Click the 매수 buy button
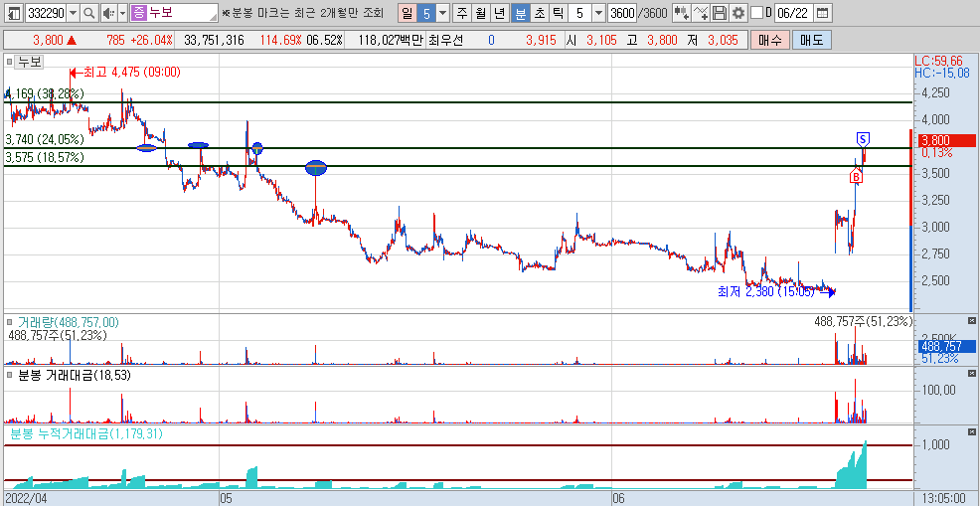 (x=769, y=41)
